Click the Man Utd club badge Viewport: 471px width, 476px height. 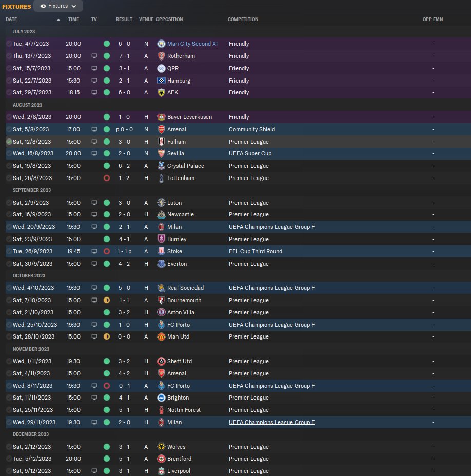coord(161,336)
